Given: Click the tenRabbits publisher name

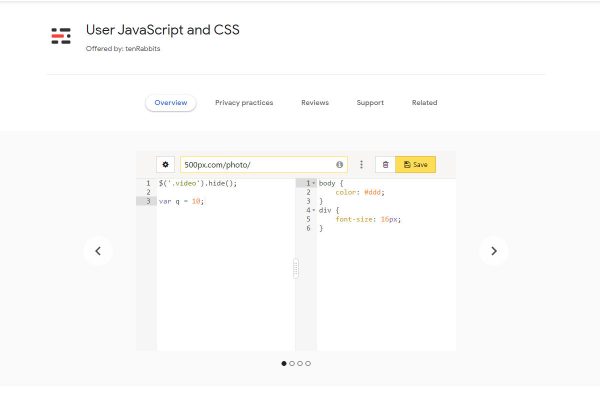Looking at the screenshot, I should click(143, 49).
